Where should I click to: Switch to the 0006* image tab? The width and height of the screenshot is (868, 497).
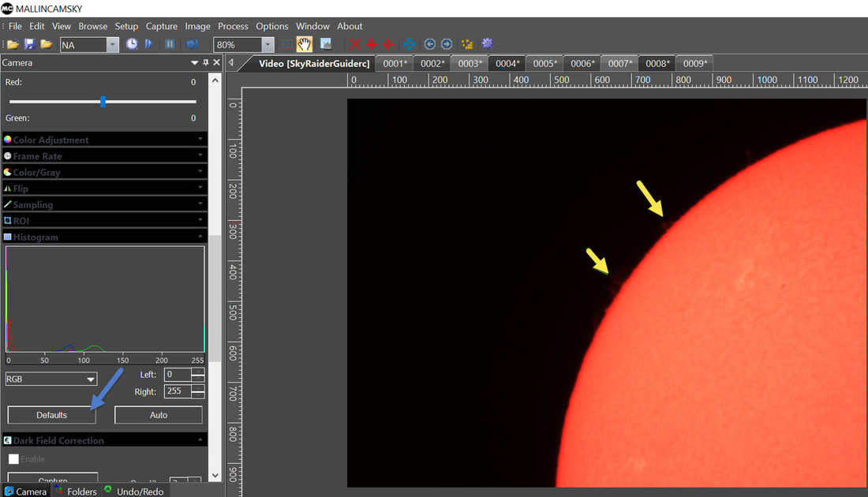click(583, 64)
